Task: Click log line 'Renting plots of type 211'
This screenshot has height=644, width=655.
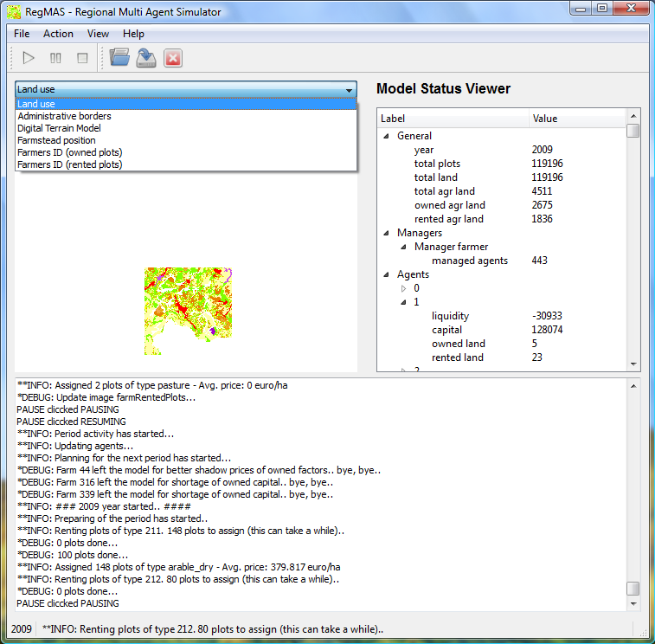Action: 181,531
